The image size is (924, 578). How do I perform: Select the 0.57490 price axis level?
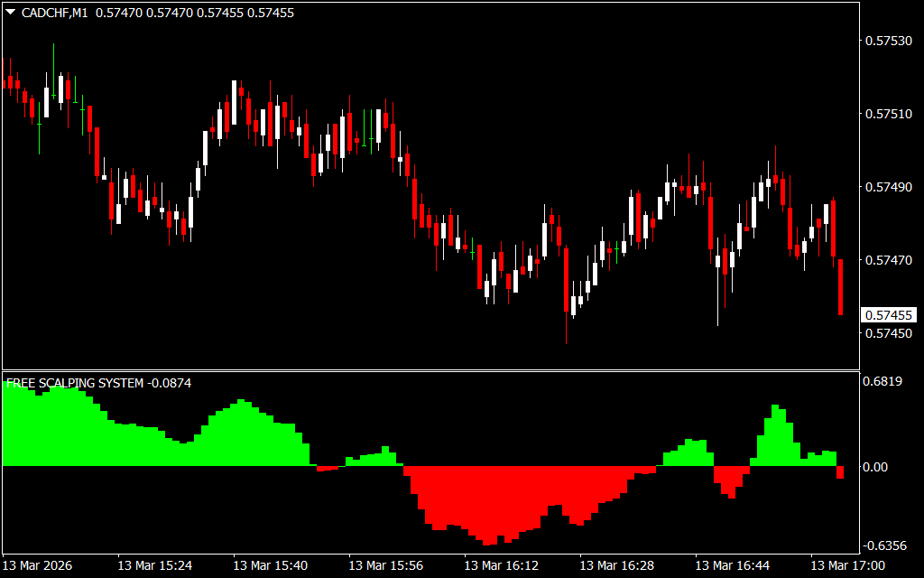pyautogui.click(x=888, y=187)
